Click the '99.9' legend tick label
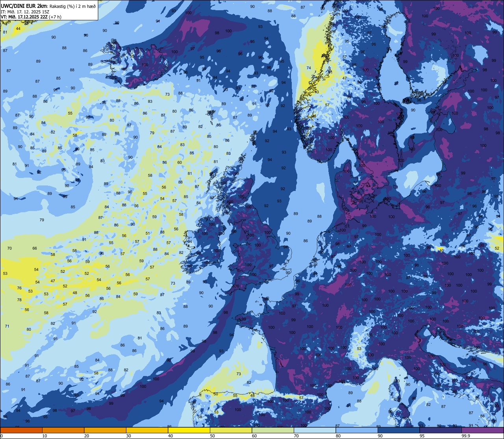504x439 pixels. [x=467, y=436]
